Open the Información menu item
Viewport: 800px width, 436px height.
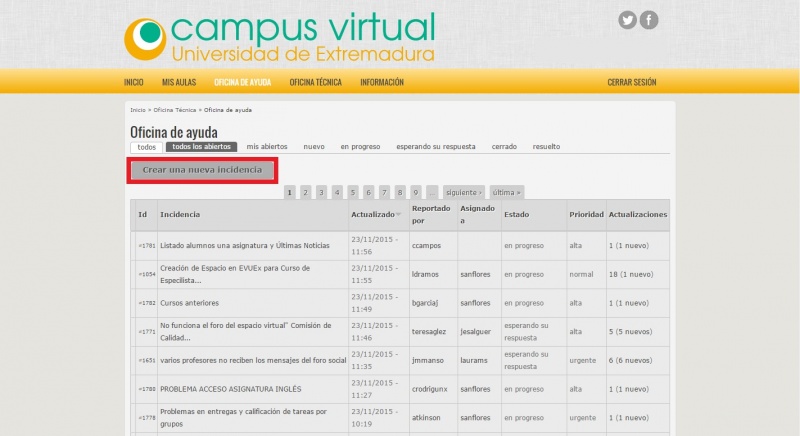382,82
